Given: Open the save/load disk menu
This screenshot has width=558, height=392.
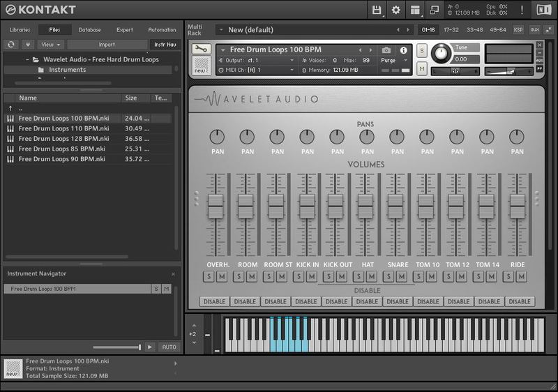Looking at the screenshot, I should (x=377, y=10).
